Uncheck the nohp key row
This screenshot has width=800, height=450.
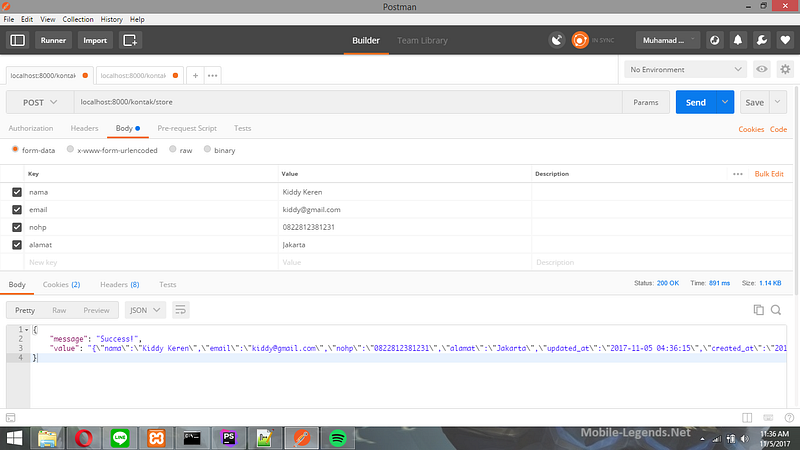[x=17, y=227]
